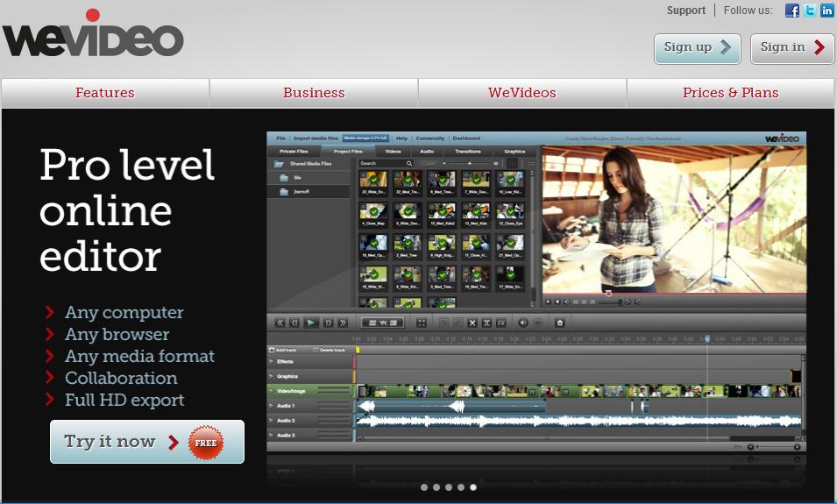
Task: Expand the Video/Image track
Action: [272, 391]
